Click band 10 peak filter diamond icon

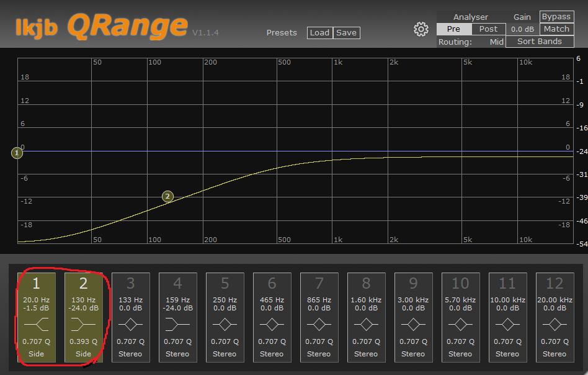(x=460, y=324)
